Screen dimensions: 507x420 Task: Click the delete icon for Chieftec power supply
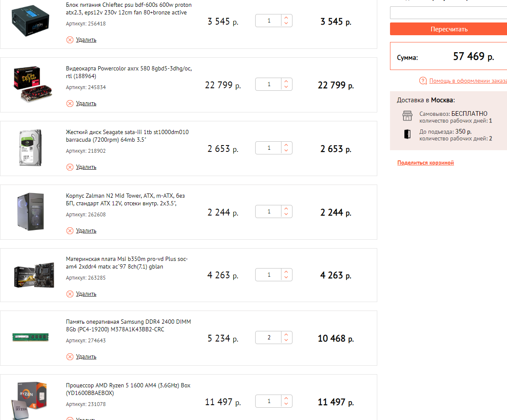pos(70,40)
